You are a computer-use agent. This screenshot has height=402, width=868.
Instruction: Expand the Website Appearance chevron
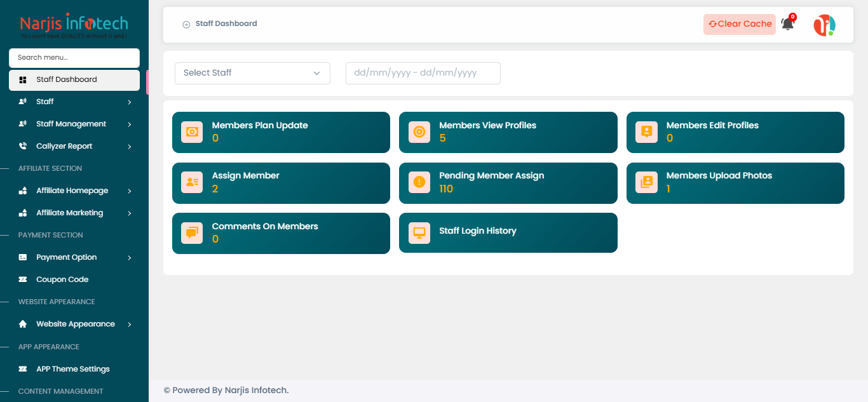pyautogui.click(x=129, y=325)
